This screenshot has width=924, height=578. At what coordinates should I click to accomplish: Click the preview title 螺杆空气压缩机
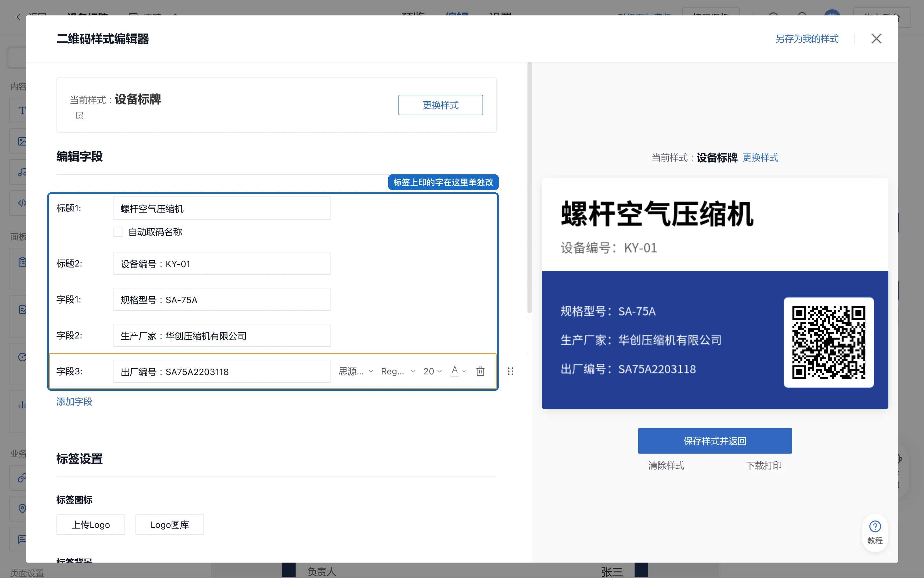(657, 214)
